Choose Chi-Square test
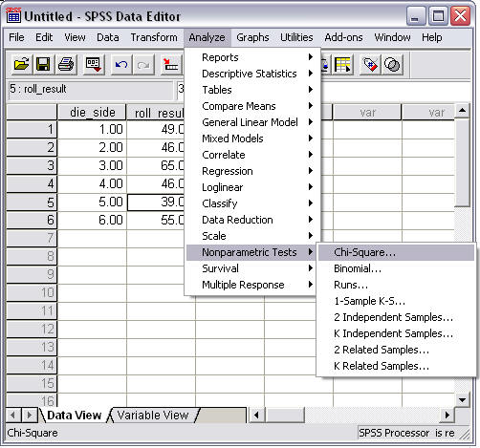Viewport: 480px width, 448px height. click(x=396, y=252)
